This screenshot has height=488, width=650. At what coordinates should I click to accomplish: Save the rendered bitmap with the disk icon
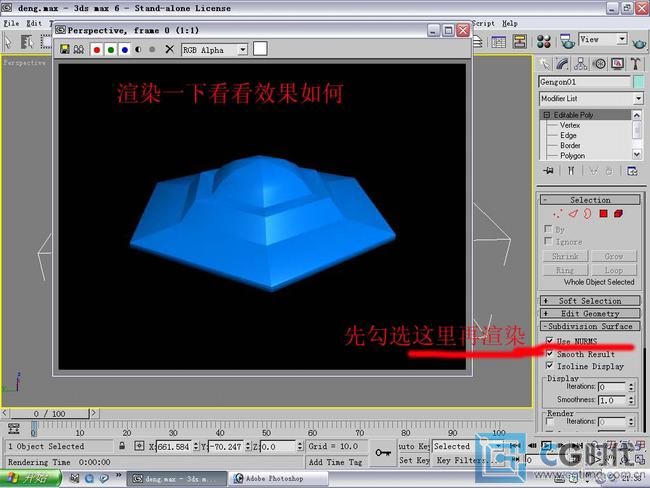click(x=65, y=49)
